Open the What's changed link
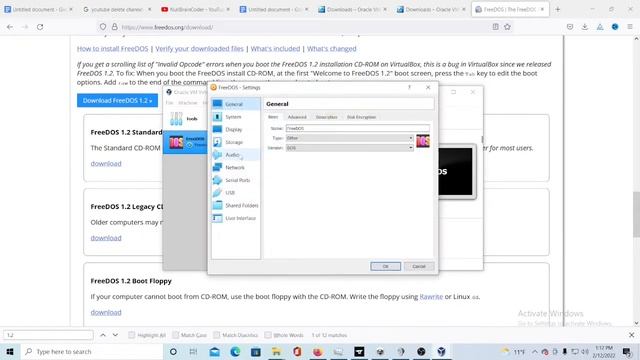The height and width of the screenshot is (360, 640). point(331,49)
